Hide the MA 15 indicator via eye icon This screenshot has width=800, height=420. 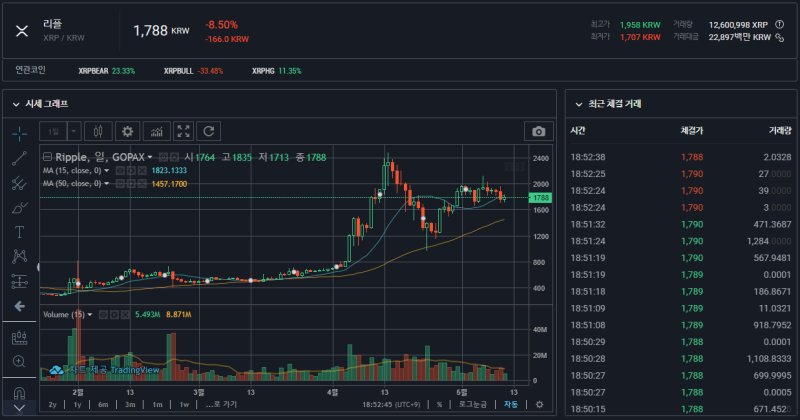click(x=119, y=170)
